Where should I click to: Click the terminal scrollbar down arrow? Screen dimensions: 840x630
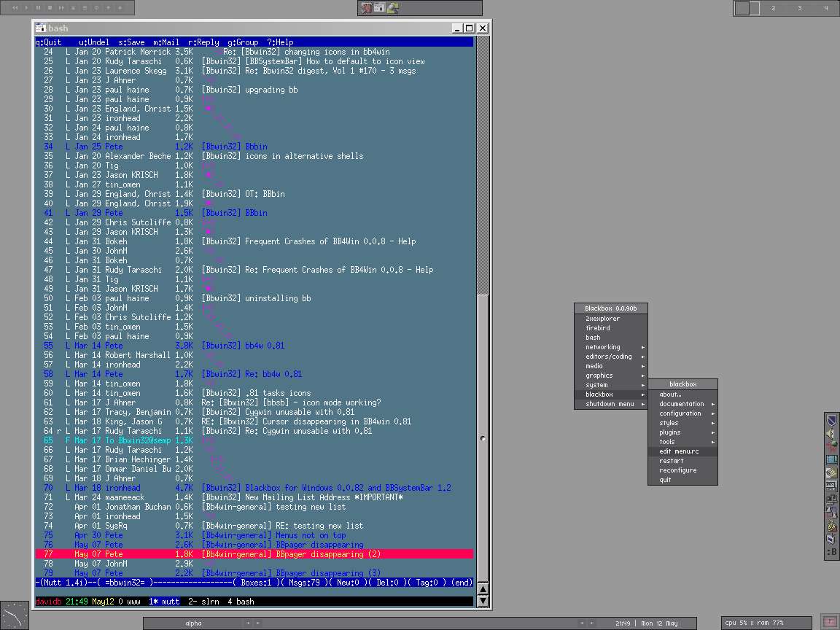coord(482,602)
